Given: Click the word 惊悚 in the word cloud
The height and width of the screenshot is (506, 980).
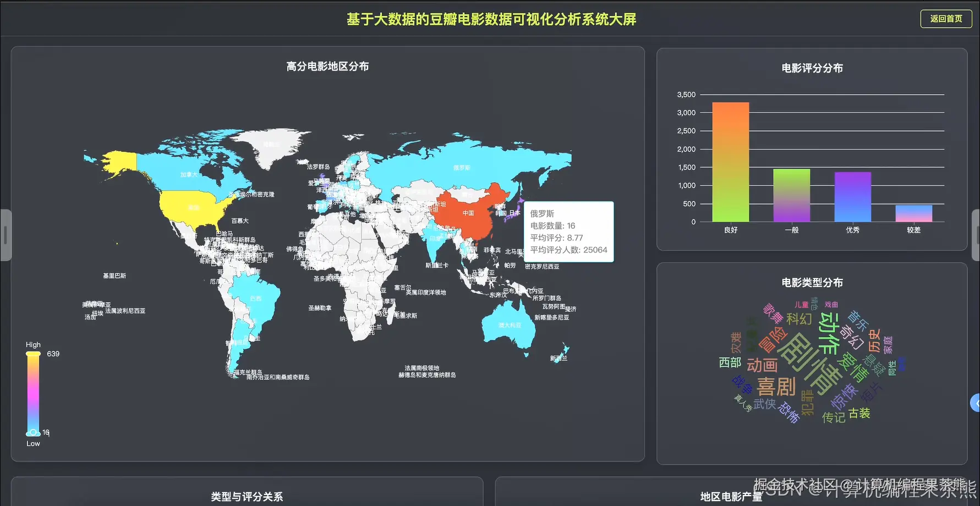Looking at the screenshot, I should tap(844, 395).
